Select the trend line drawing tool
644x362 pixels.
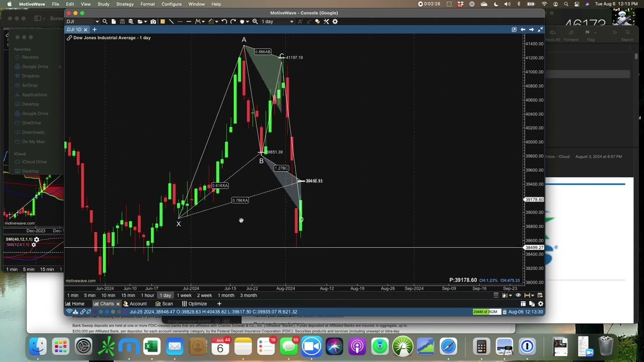pos(171,22)
